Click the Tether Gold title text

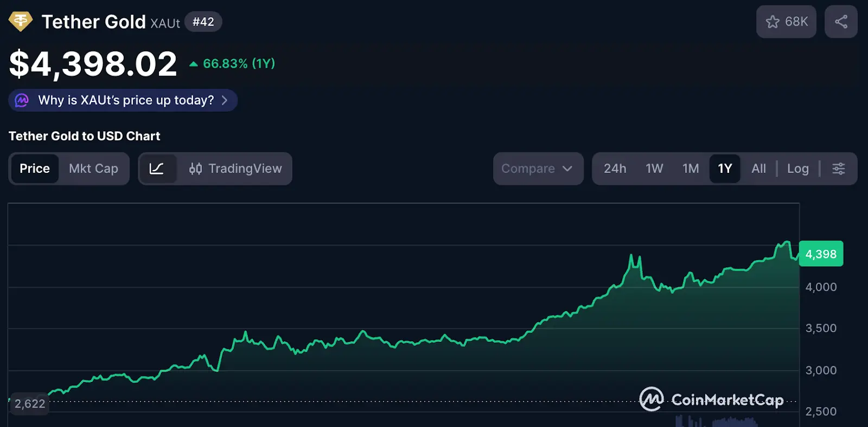coord(94,22)
